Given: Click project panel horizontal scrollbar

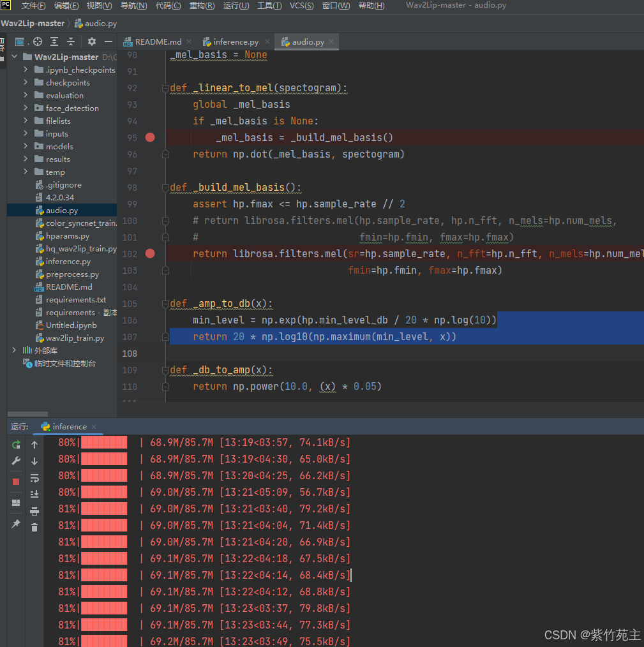Looking at the screenshot, I should (x=27, y=414).
